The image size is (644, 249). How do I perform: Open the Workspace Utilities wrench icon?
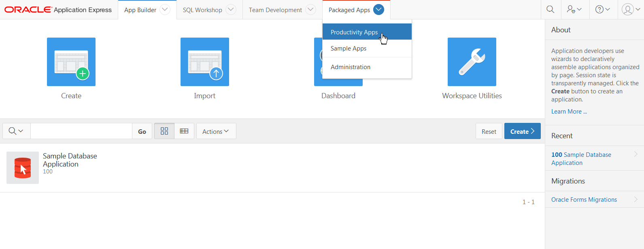pos(472,62)
